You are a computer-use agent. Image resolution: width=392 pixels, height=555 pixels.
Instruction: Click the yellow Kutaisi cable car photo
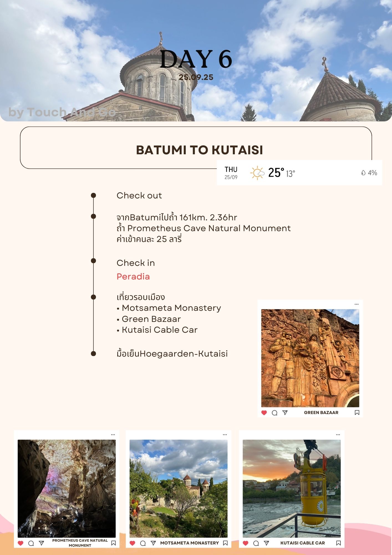point(292,488)
